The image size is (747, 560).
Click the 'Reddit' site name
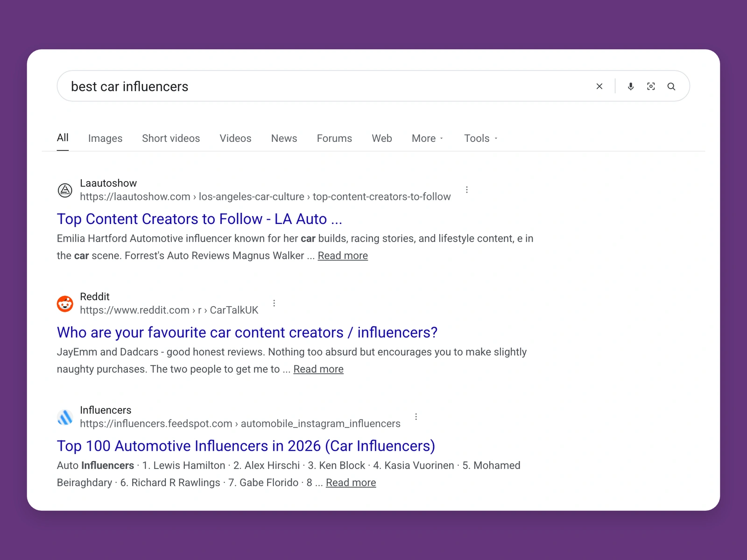click(x=95, y=297)
